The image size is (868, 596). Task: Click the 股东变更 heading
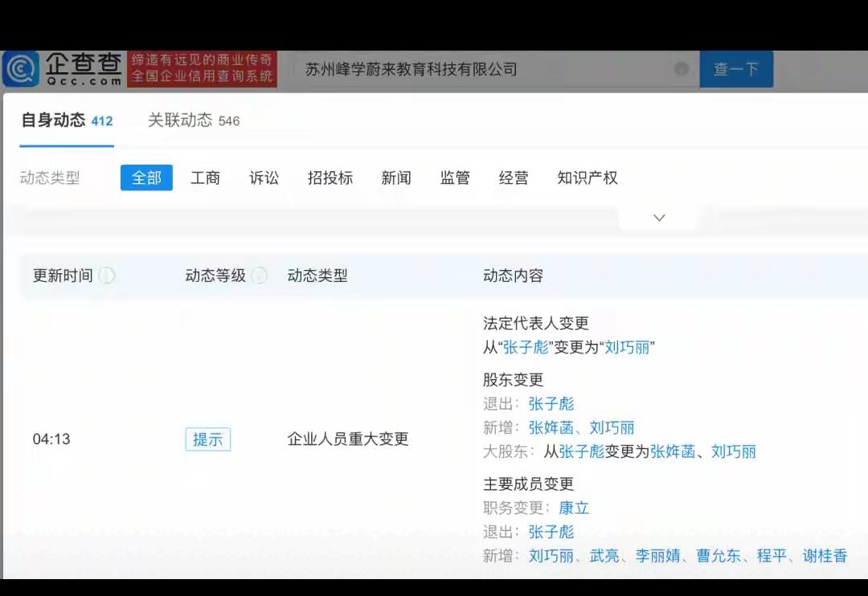[x=513, y=379]
